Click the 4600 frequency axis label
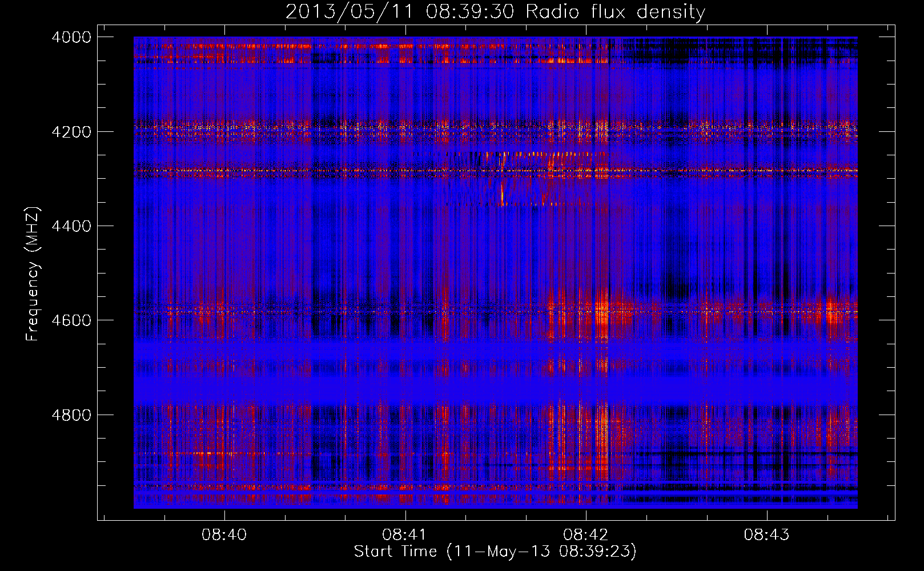924x571 pixels. [71, 320]
